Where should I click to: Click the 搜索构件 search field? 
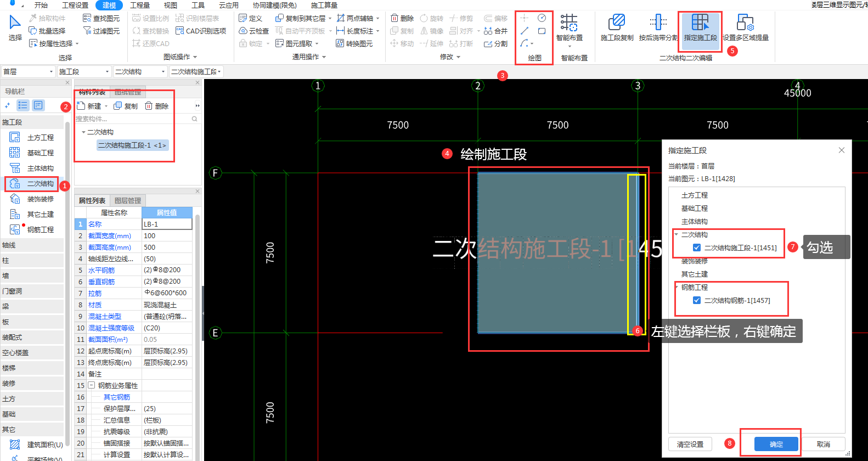(x=136, y=119)
